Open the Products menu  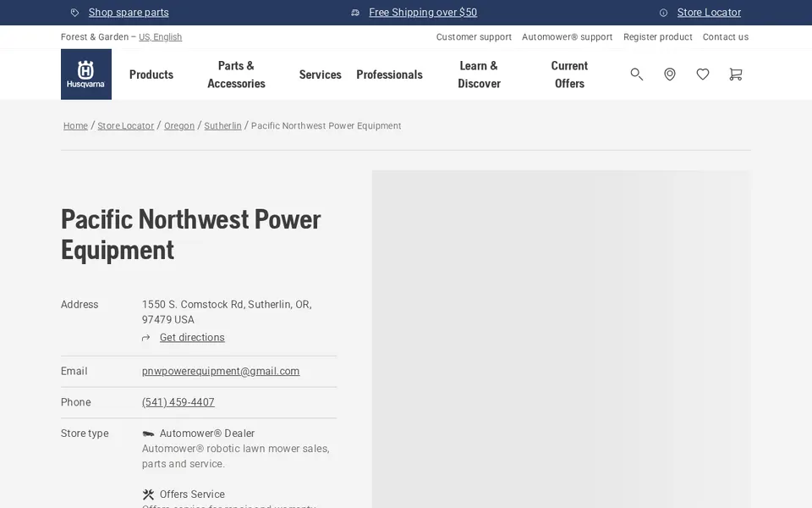151,75
